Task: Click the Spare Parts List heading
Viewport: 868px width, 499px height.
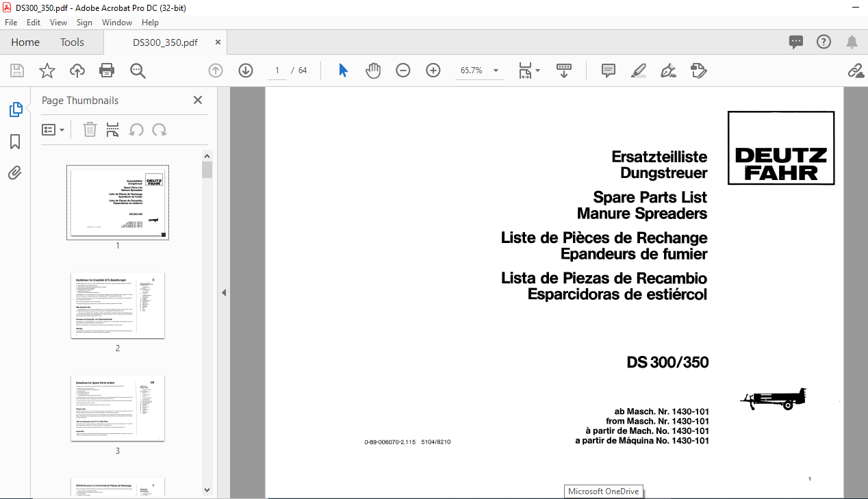Action: tap(650, 197)
